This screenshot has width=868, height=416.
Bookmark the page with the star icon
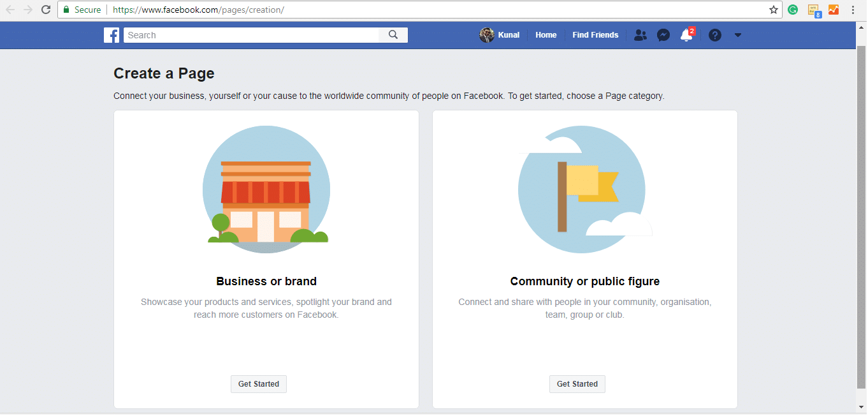click(774, 10)
